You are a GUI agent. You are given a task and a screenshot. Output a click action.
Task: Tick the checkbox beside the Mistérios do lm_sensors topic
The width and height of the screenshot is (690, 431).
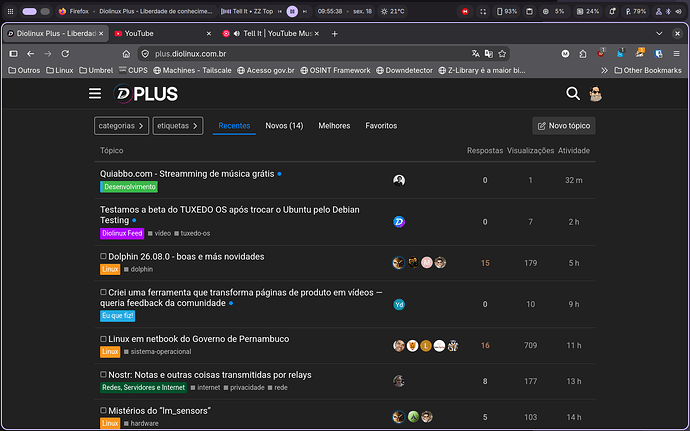click(x=103, y=410)
